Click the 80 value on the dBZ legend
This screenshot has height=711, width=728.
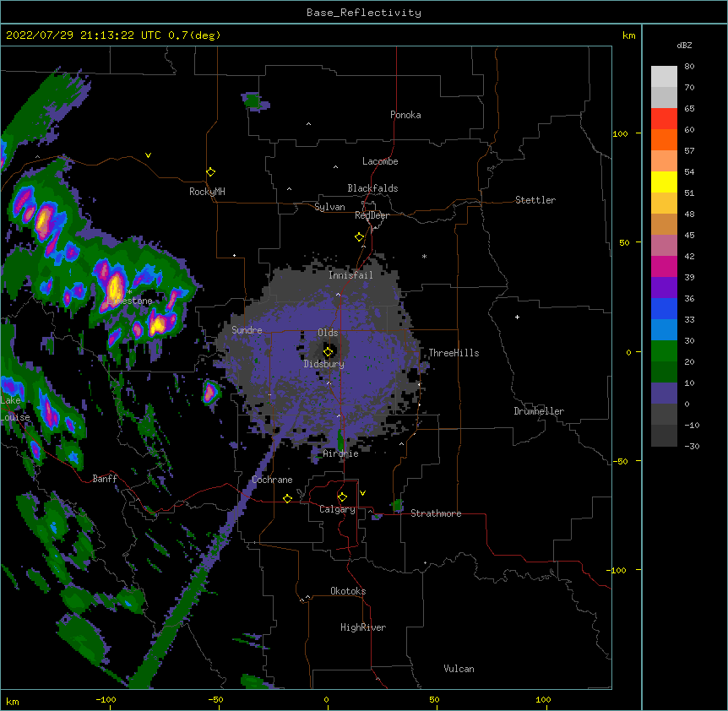(x=689, y=67)
